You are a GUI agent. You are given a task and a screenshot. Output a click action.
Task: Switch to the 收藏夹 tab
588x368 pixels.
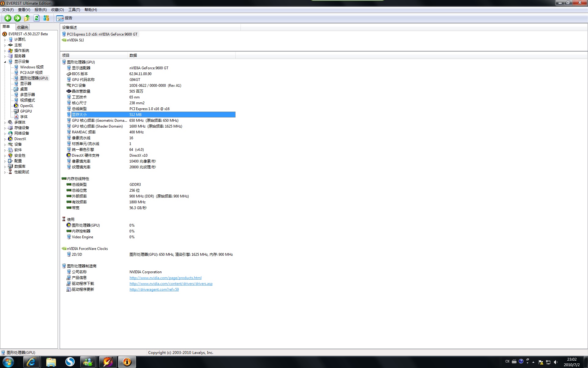(x=23, y=27)
